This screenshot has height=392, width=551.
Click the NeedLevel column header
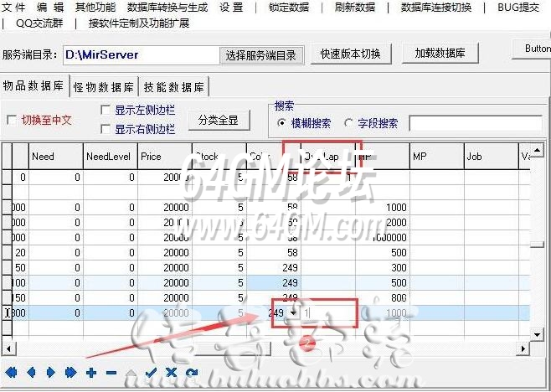pos(111,156)
